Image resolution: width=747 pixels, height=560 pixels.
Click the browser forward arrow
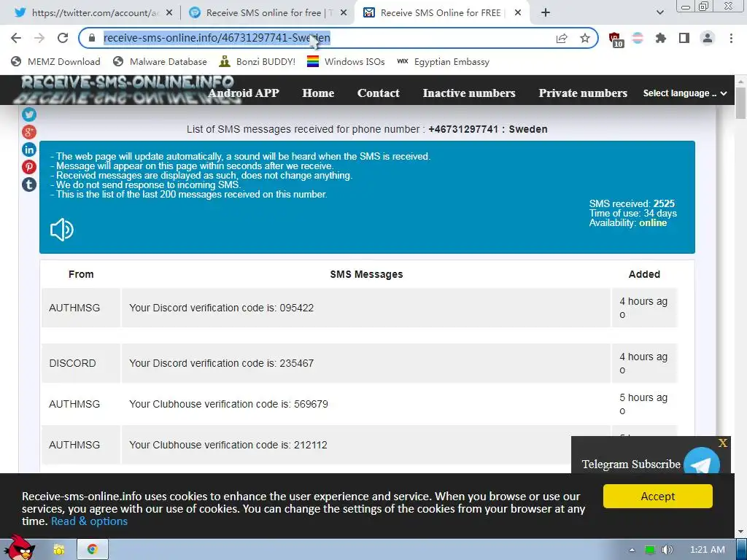click(39, 38)
